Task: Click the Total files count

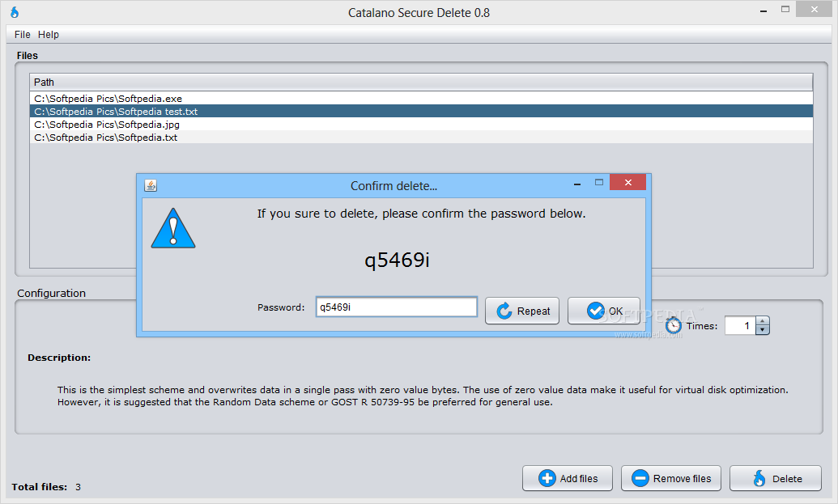Action: coord(78,487)
